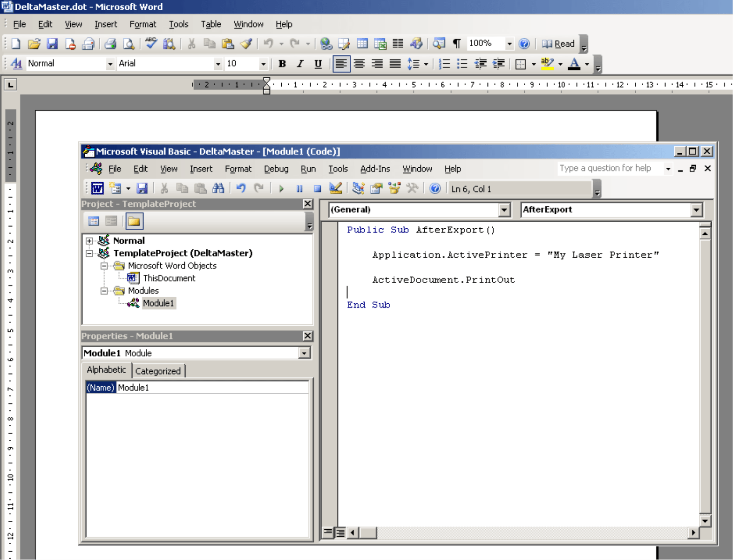Switch to the Categorized properties tab
Image resolution: width=733 pixels, height=560 pixels.
coord(158,371)
